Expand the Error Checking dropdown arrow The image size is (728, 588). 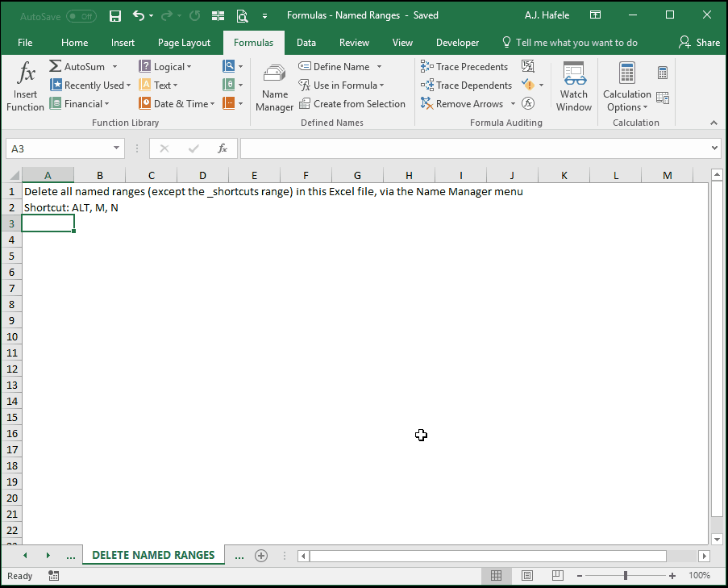[x=541, y=85]
